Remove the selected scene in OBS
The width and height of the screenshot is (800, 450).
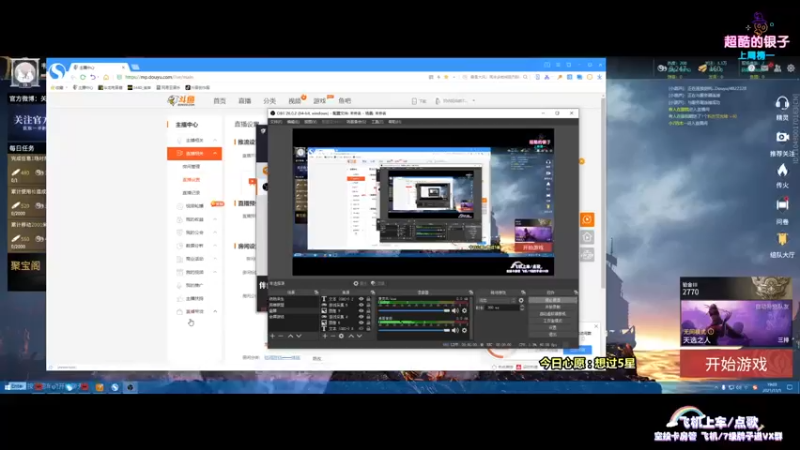pyautogui.click(x=281, y=336)
